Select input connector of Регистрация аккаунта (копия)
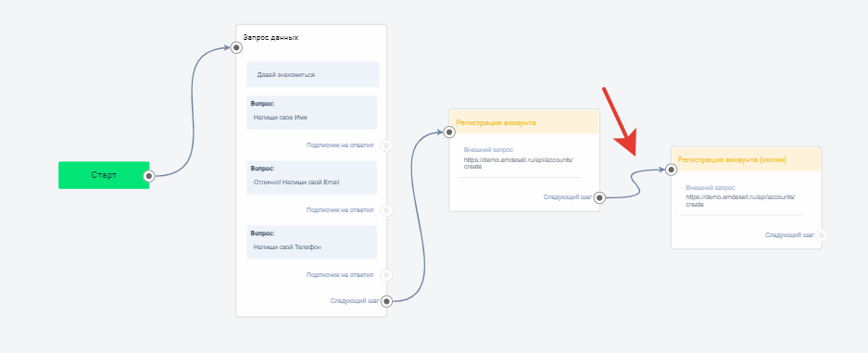This screenshot has width=868, height=353. point(671,170)
